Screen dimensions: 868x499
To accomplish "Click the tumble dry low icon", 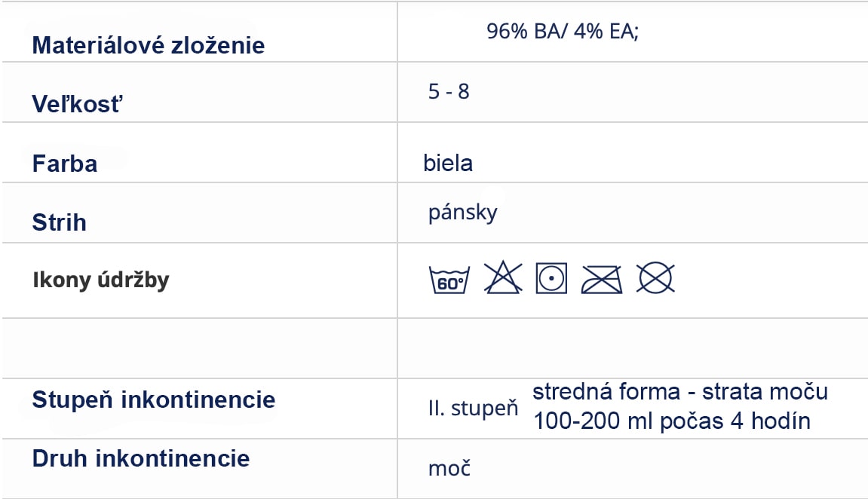I will point(551,277).
